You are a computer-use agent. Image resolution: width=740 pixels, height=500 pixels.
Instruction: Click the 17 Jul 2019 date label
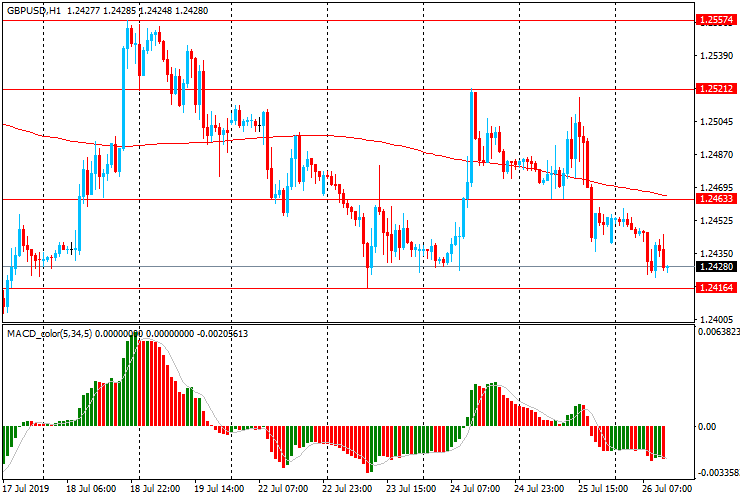coord(25,488)
